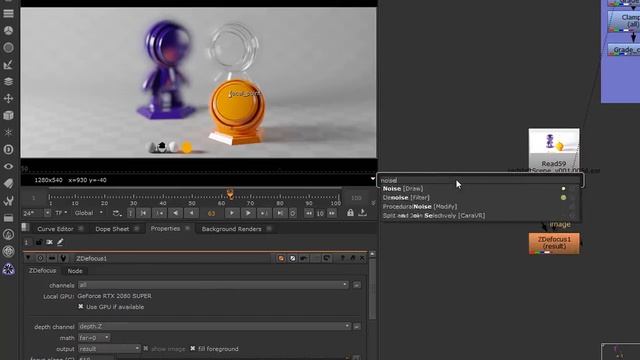Open the Particles nodes toolbar icon
The width and height of the screenshot is (640, 360).
(x=8, y=132)
